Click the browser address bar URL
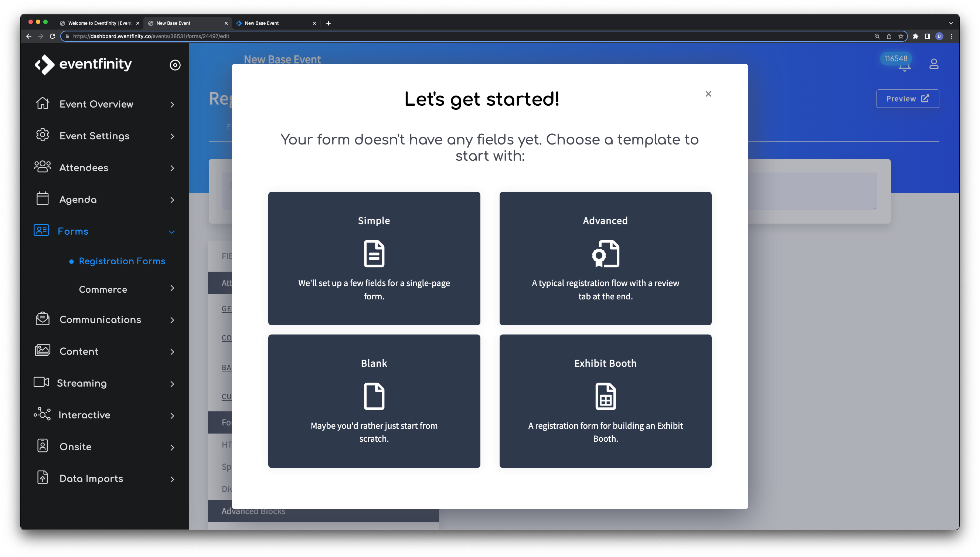980x557 pixels. click(x=151, y=36)
